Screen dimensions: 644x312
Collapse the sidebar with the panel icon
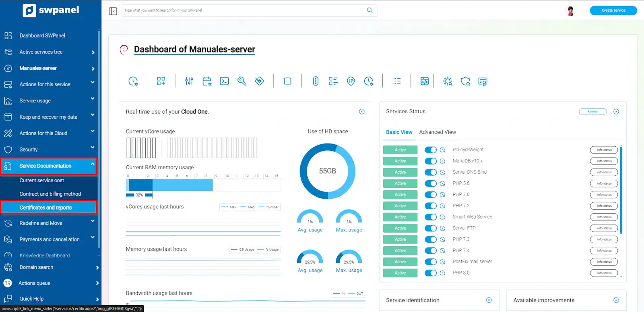(113, 11)
